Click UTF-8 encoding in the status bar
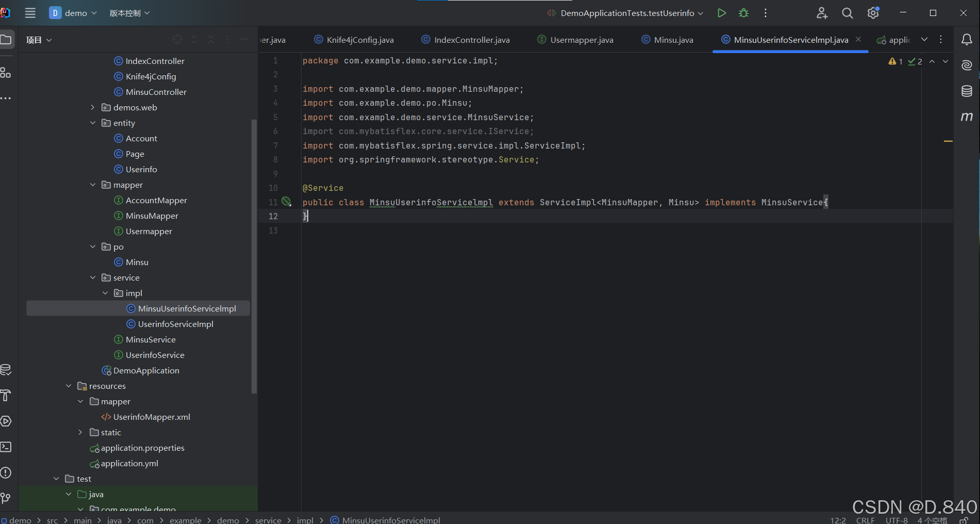The width and height of the screenshot is (980, 524). [x=896, y=520]
